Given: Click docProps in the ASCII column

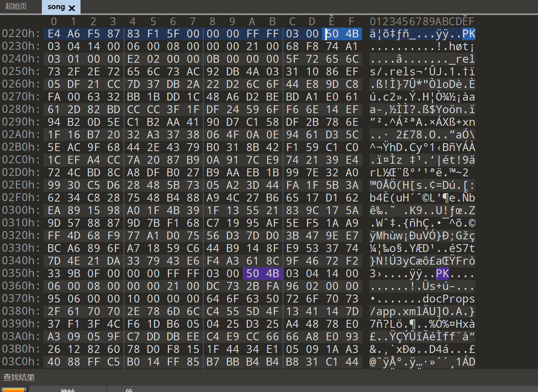Looking at the screenshot, I should [449, 299].
